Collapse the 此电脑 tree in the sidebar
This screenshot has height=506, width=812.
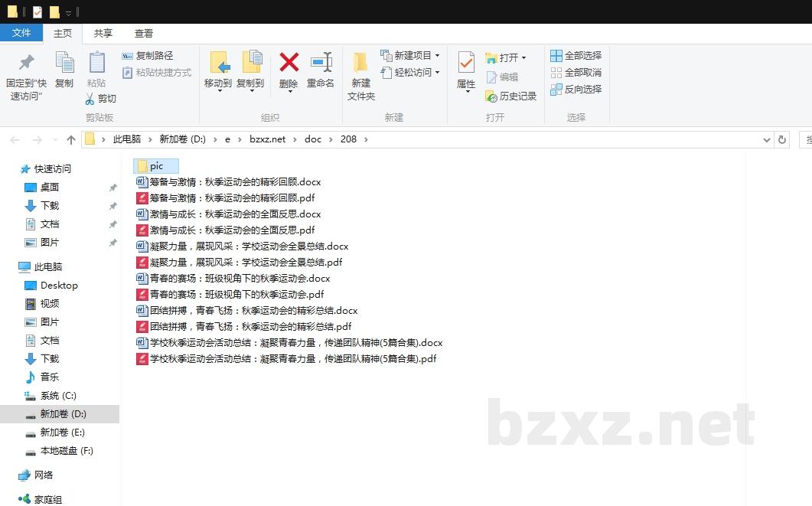click(15, 266)
